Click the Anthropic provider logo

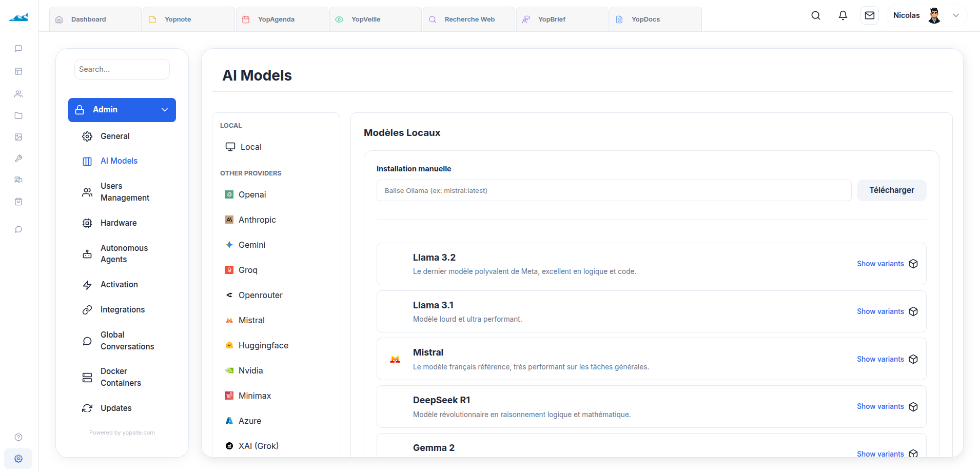(229, 220)
